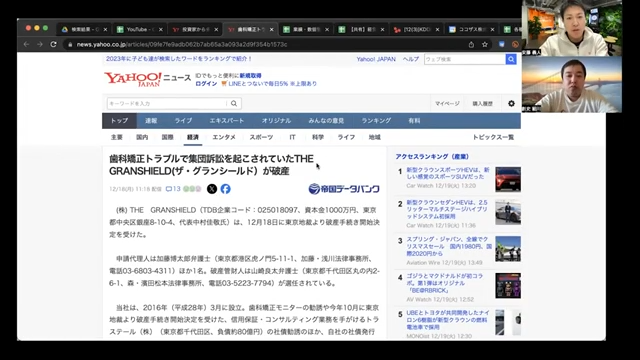This screenshot has height=360, width=640.
Task: Click the orange extension icon in toolbar
Action: click(515, 44)
